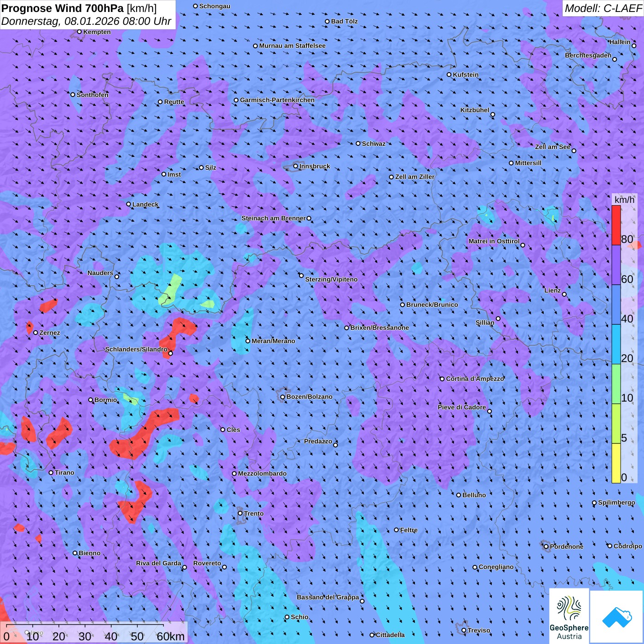The width and height of the screenshot is (644, 644).
Task: Click the 'Predazzo' label
Action: 318,441
